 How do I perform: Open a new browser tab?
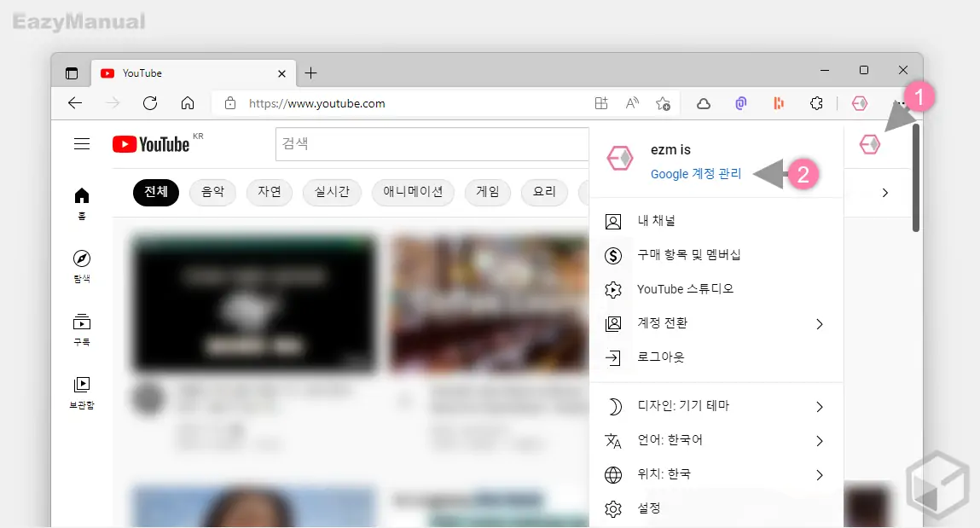[310, 73]
